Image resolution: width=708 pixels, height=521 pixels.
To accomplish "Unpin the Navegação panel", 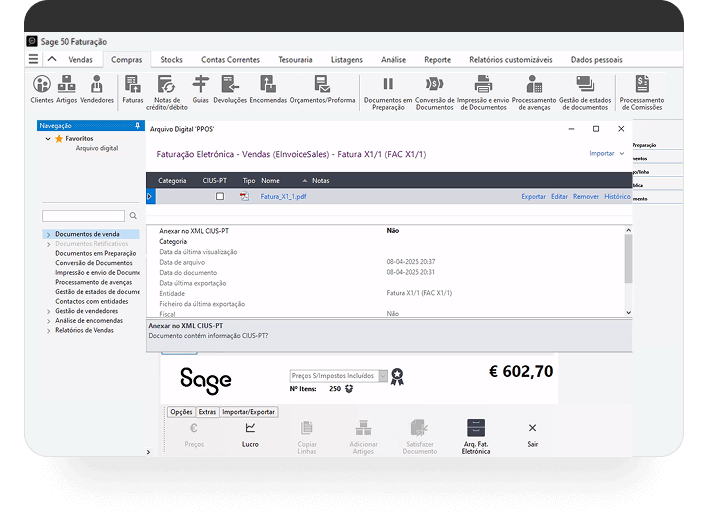I will point(137,126).
